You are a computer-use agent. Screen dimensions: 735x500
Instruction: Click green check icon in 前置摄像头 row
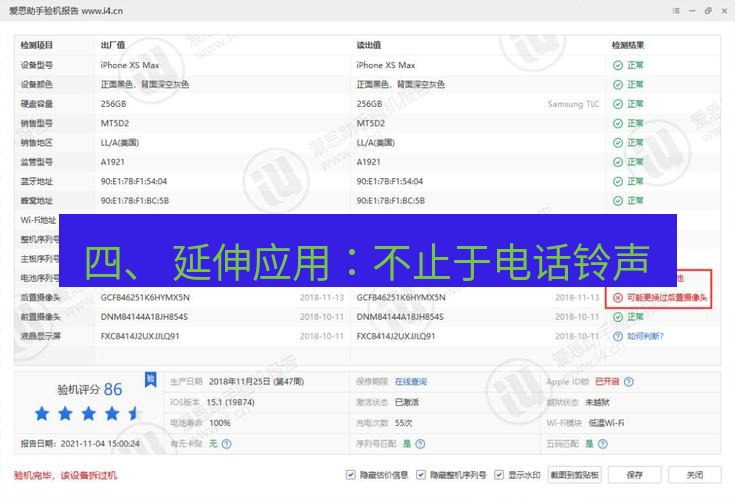point(618,317)
